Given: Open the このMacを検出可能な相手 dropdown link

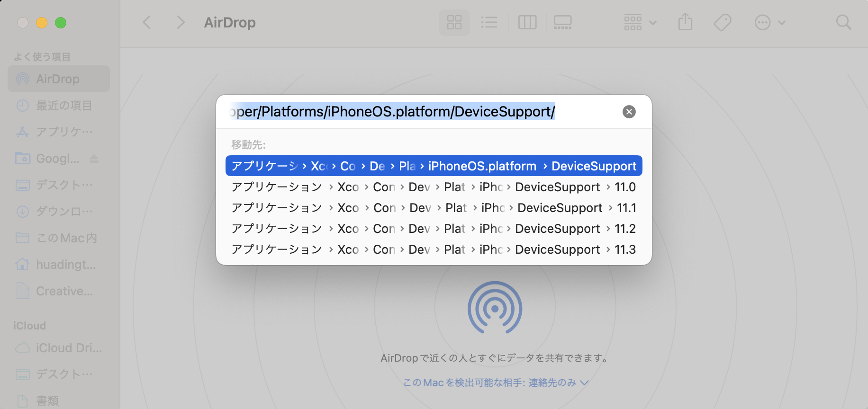Looking at the screenshot, I should 496,382.
